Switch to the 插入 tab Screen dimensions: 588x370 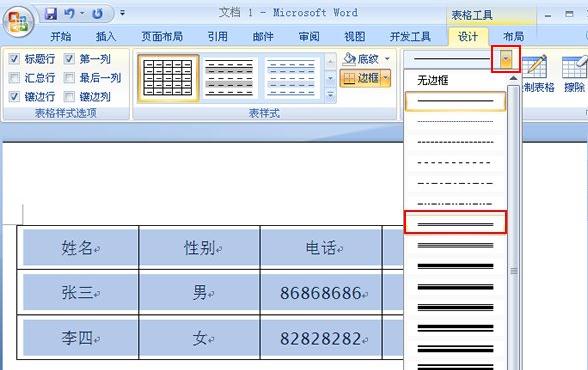pyautogui.click(x=106, y=36)
